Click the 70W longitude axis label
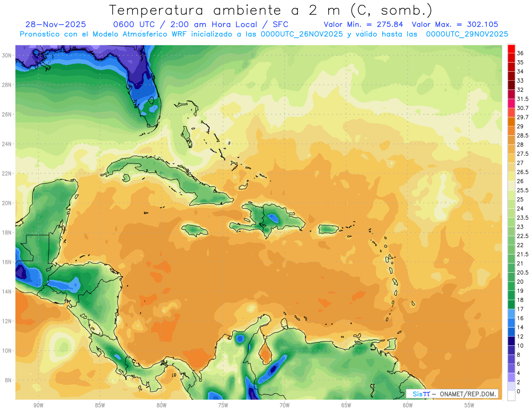Image resolution: width=532 pixels, height=411 pixels. coord(285,406)
